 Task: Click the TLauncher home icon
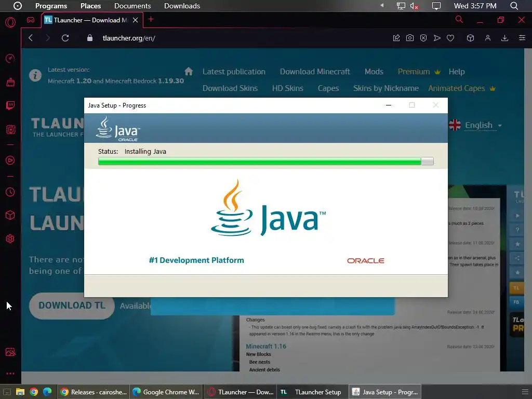(189, 71)
